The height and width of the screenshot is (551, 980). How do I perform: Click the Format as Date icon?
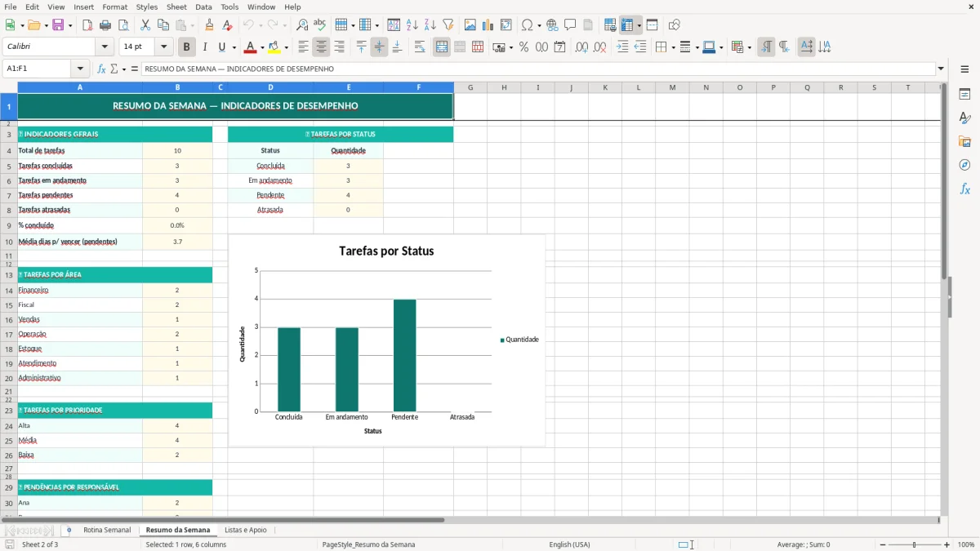(x=559, y=47)
